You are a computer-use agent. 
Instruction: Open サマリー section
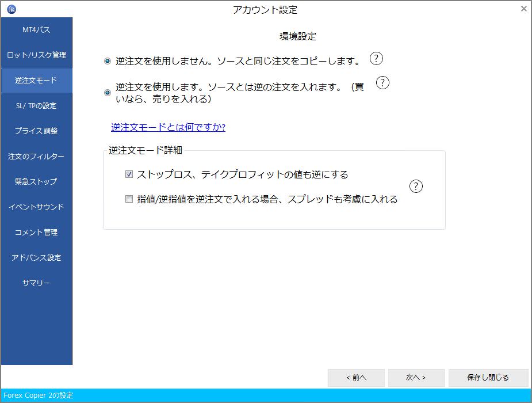(x=36, y=283)
